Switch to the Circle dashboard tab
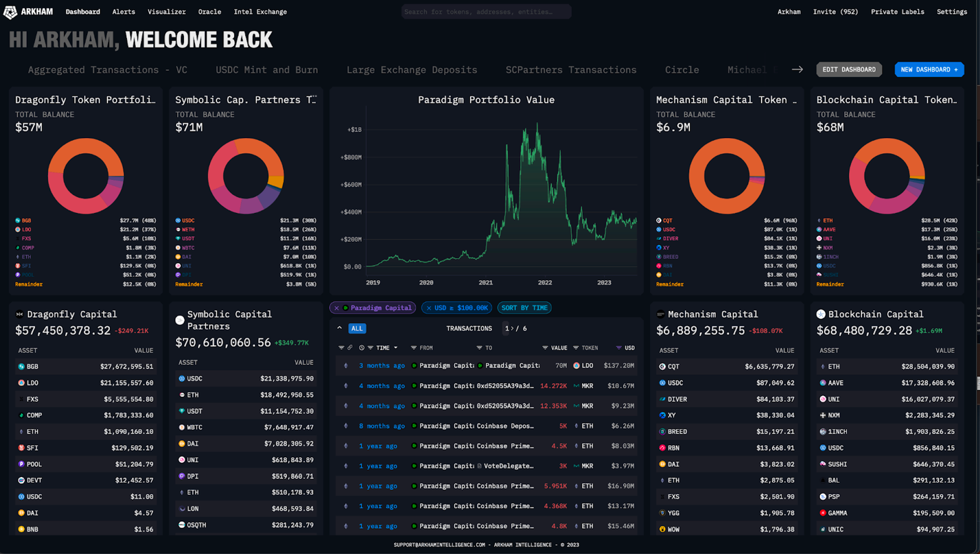980x554 pixels. [x=682, y=70]
